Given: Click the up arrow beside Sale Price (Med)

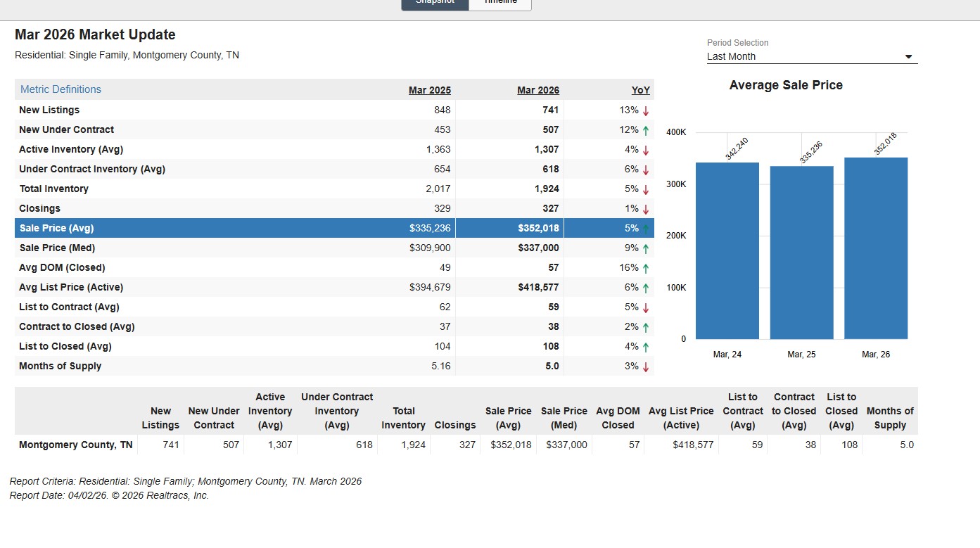Looking at the screenshot, I should pyautogui.click(x=646, y=248).
